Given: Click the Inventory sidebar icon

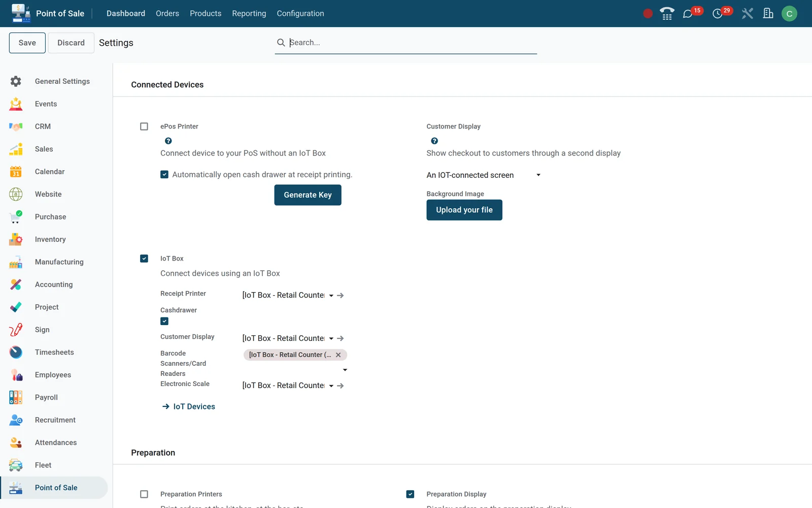Looking at the screenshot, I should 16,239.
